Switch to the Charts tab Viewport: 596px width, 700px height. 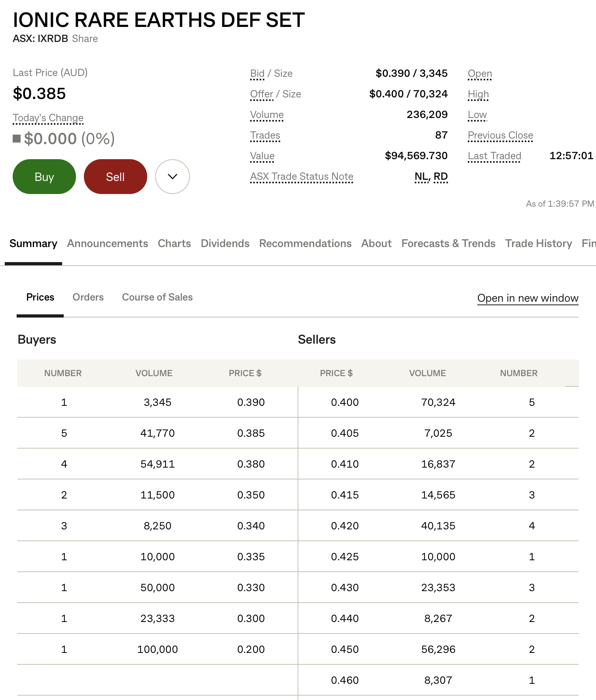[174, 243]
